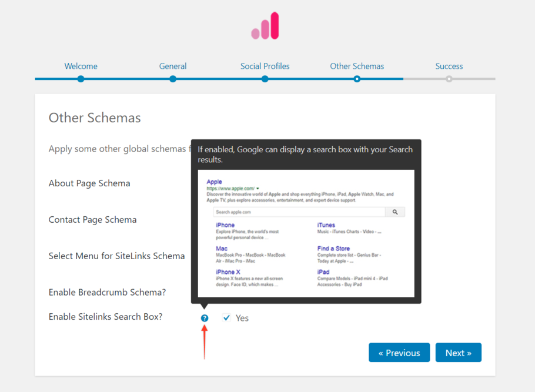Click the iPhone link in the preview
Screen dimensions: 535x392
point(225,224)
